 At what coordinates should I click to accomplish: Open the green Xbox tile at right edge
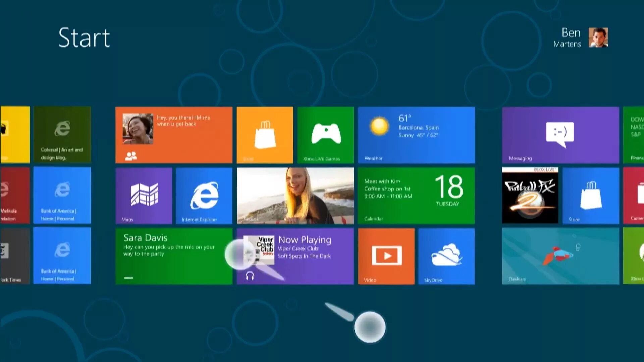pyautogui.click(x=634, y=256)
